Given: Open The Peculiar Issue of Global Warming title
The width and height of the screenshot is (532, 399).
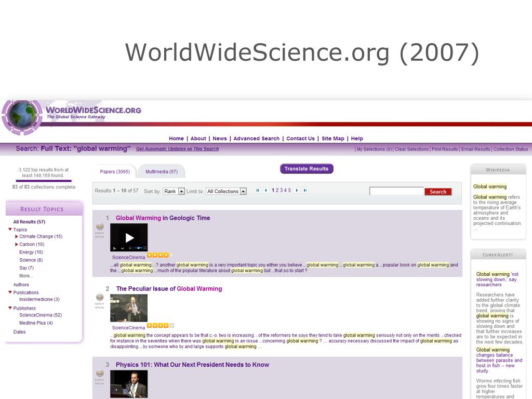Looking at the screenshot, I should point(169,289).
